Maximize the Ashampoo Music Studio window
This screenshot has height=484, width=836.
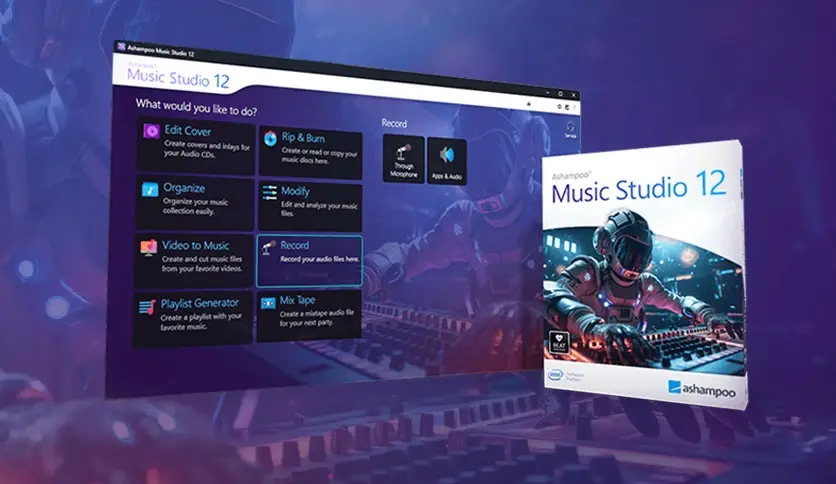tap(560, 94)
